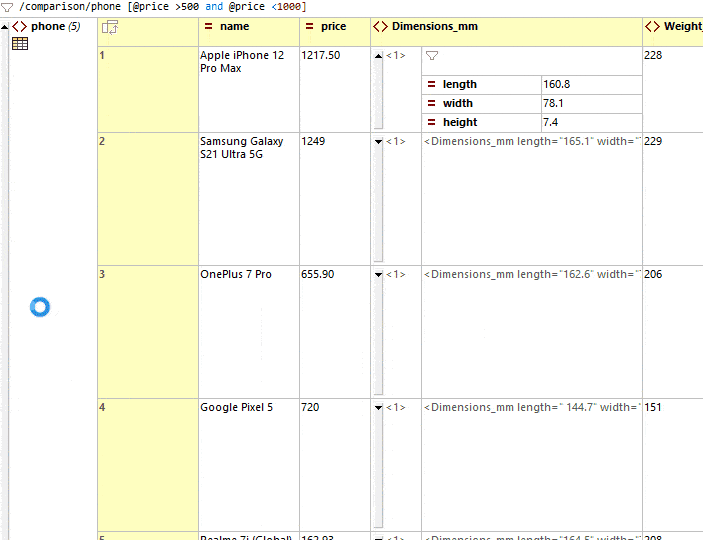Click the attribute icon next to length
Screen dimensions: 703x540
(432, 85)
